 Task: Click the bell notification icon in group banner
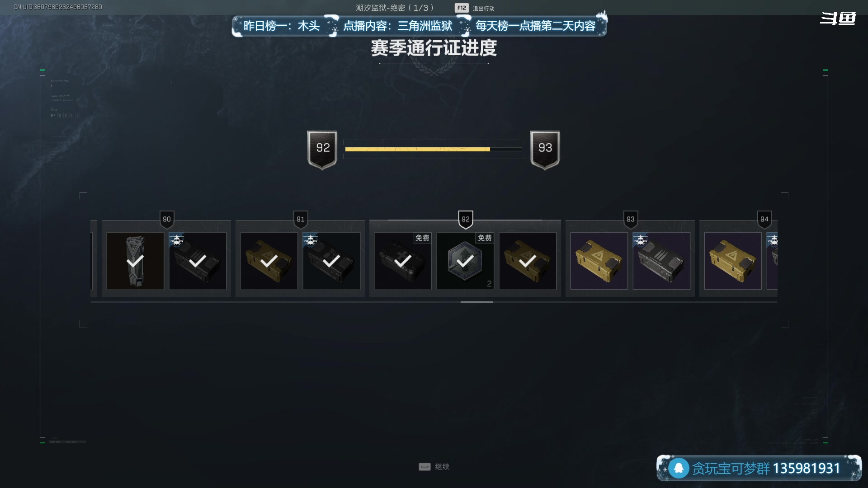tap(679, 468)
